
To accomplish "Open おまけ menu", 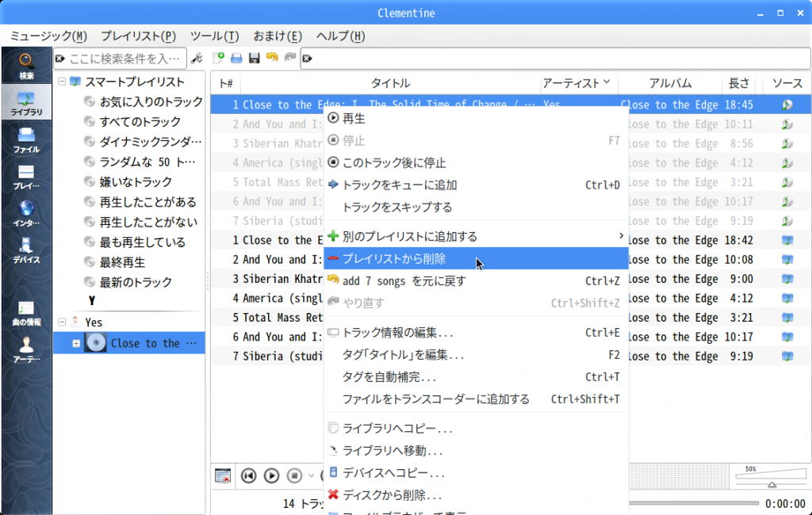I will click(x=278, y=36).
